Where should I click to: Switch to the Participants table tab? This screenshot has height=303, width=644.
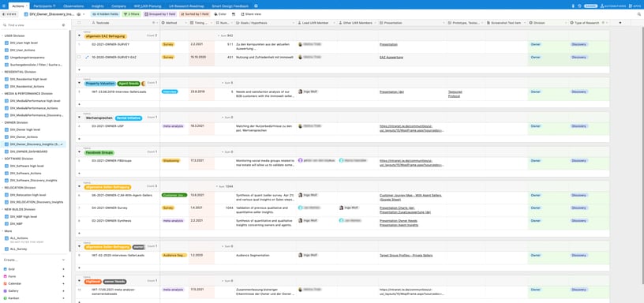pyautogui.click(x=44, y=6)
